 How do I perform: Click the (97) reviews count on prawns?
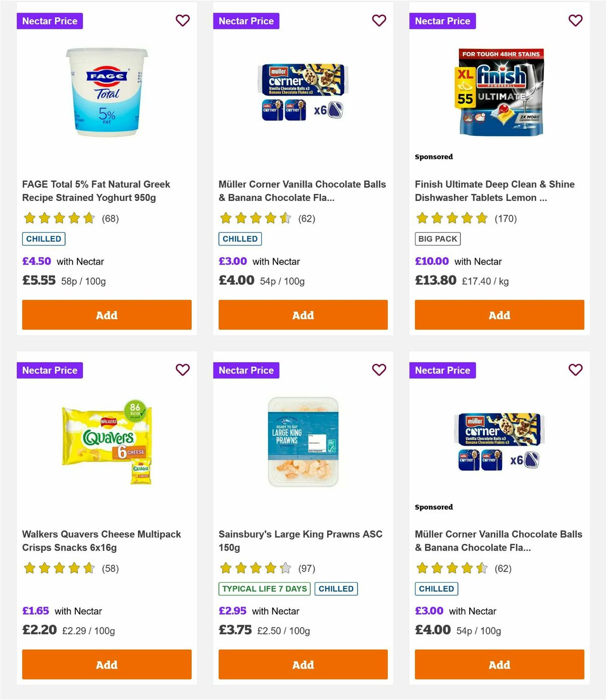pos(305,568)
